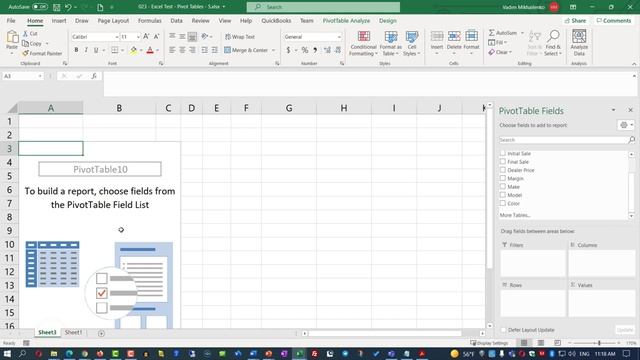Click the font color red A swatch
Viewport: 640px width, 360px height.
tap(150, 50)
